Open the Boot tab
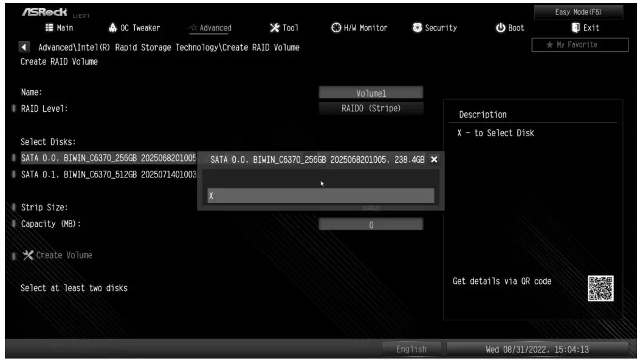 pyautogui.click(x=510, y=28)
